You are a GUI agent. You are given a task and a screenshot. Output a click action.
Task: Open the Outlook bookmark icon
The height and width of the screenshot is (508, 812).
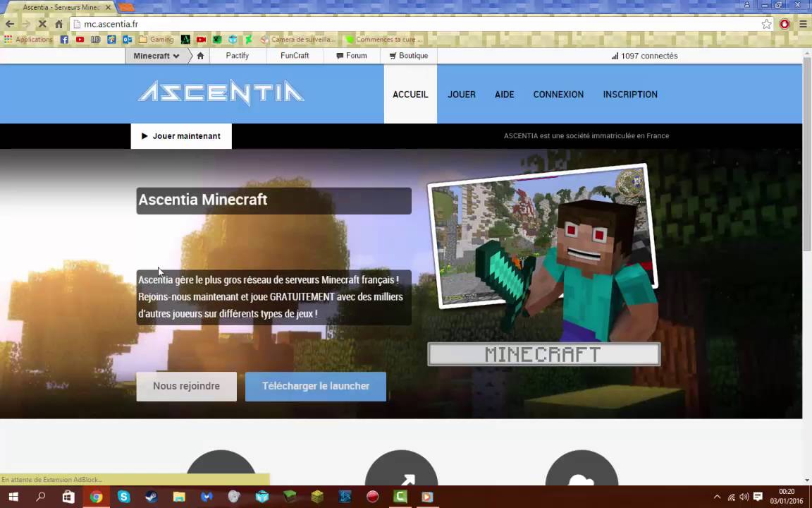tap(128, 40)
